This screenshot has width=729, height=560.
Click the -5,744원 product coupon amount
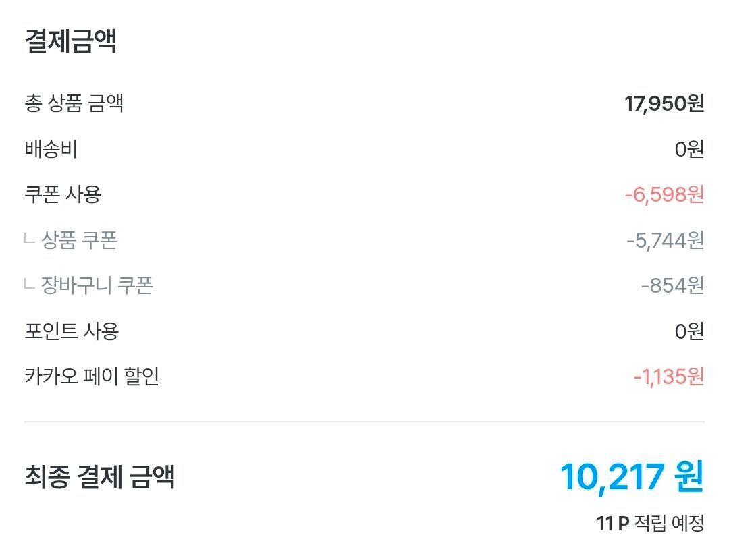click(x=665, y=240)
